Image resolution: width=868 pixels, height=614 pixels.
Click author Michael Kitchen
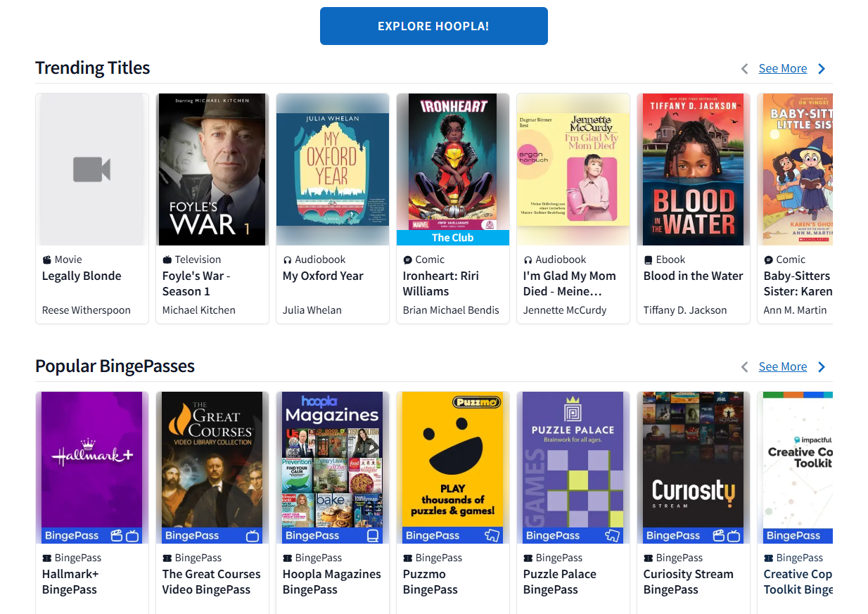[199, 310]
